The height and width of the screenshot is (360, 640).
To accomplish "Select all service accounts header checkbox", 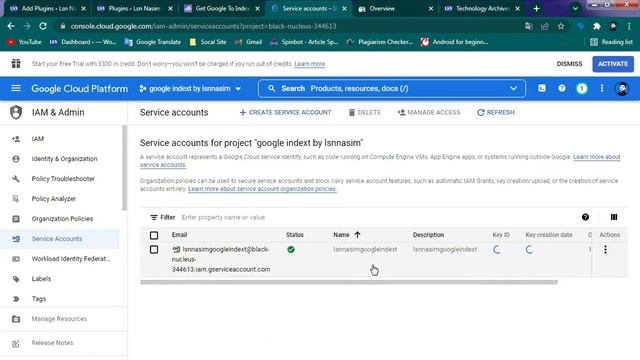I will 154,235.
